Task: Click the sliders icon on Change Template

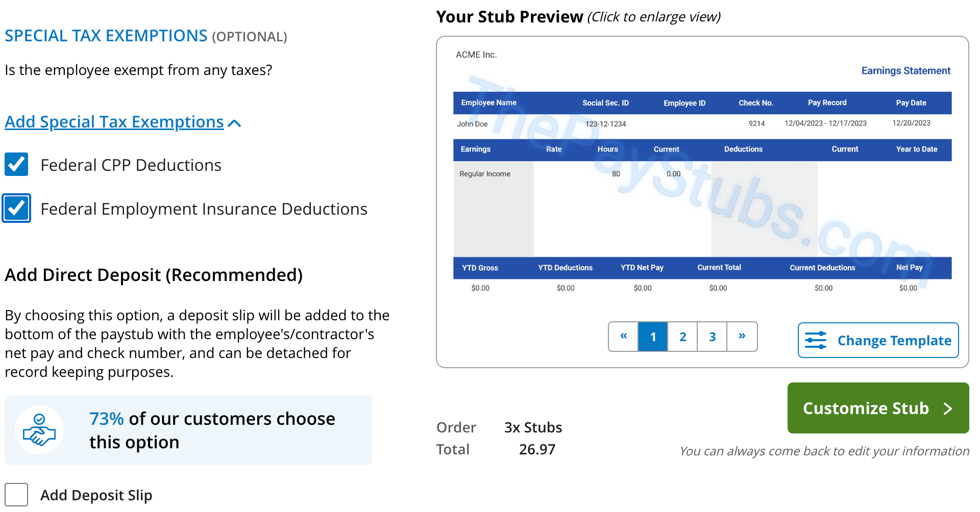Action: coord(816,340)
